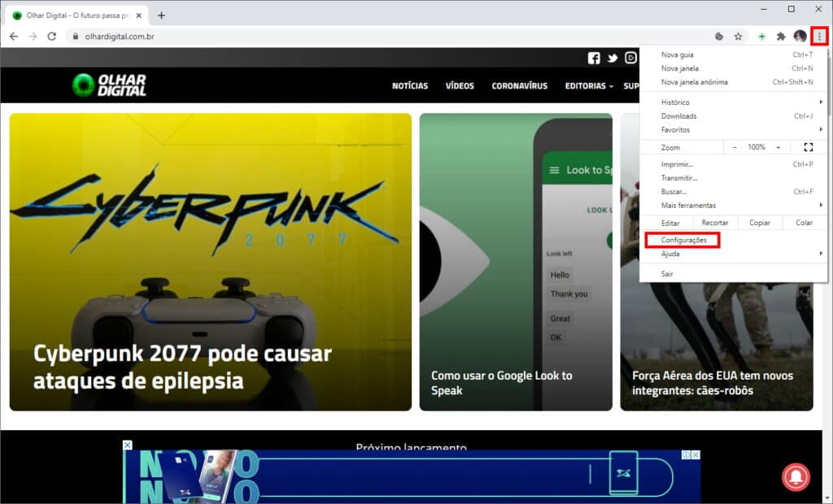Expand the EDITORIAS dropdown
Screen dimensions: 833x504
point(589,85)
